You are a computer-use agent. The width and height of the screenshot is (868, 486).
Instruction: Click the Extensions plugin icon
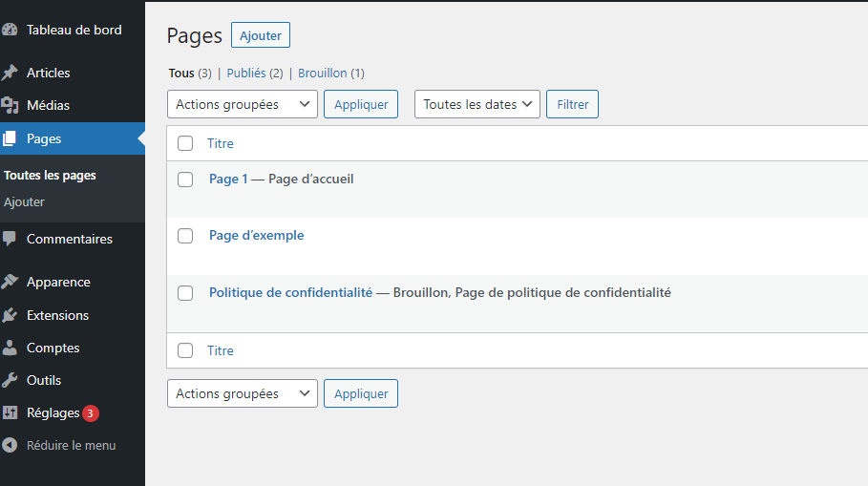[11, 315]
